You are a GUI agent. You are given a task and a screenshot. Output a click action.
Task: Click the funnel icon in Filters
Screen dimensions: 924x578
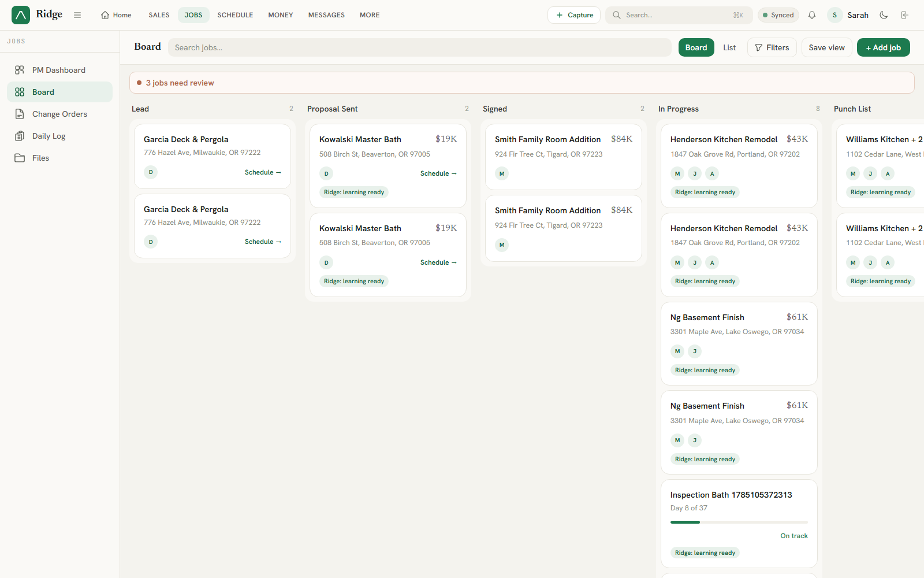759,47
